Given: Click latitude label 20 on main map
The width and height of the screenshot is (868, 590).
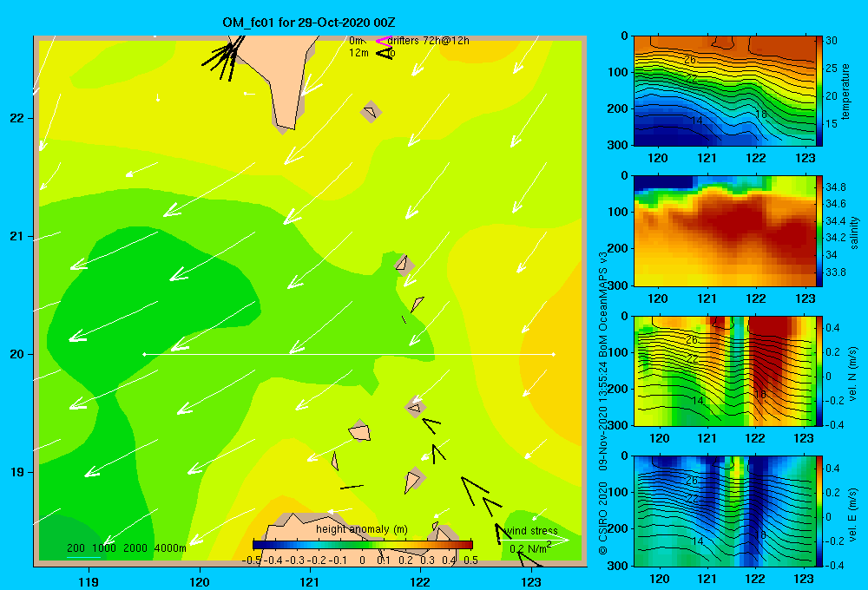Looking at the screenshot, I should (x=17, y=354).
